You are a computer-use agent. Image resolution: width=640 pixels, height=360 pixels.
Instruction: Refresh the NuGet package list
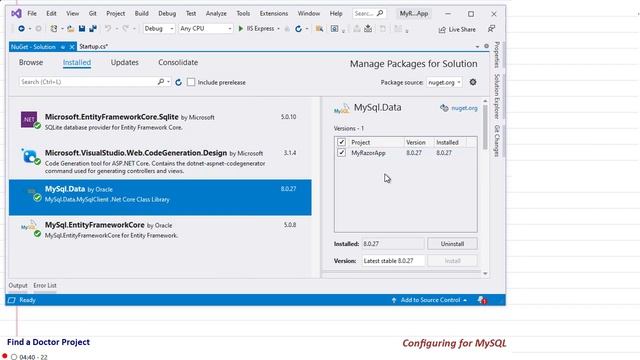coord(178,82)
